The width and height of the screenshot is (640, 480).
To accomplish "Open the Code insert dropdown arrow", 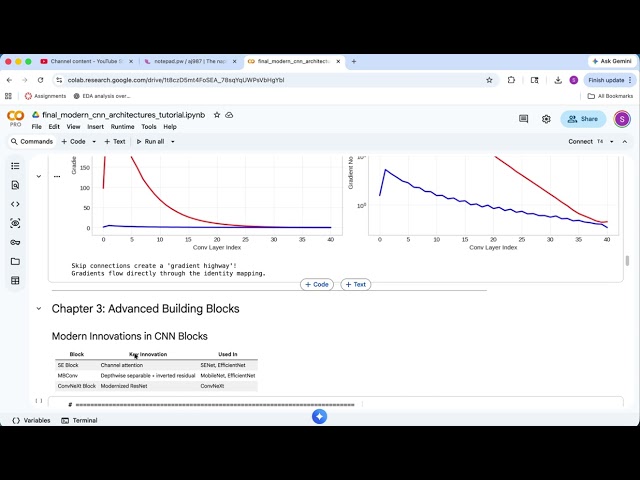I will pyautogui.click(x=94, y=142).
